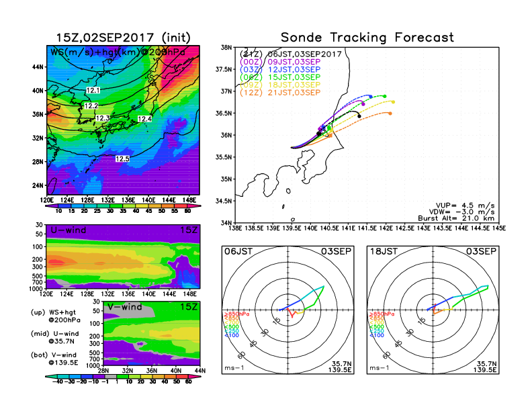This screenshot has width=532, height=411.
Task: Click the yellow track's landing point dot
Action: click(x=393, y=101)
